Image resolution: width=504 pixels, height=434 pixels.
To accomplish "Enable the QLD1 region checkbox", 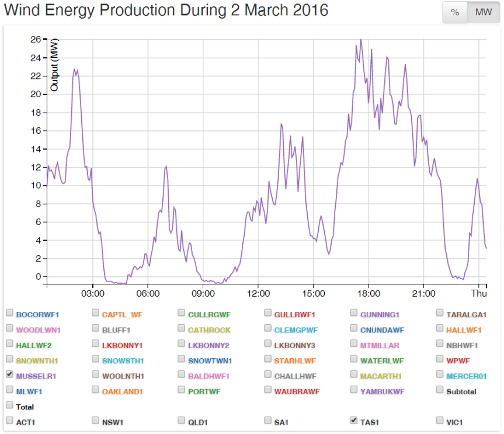I will [x=182, y=420].
